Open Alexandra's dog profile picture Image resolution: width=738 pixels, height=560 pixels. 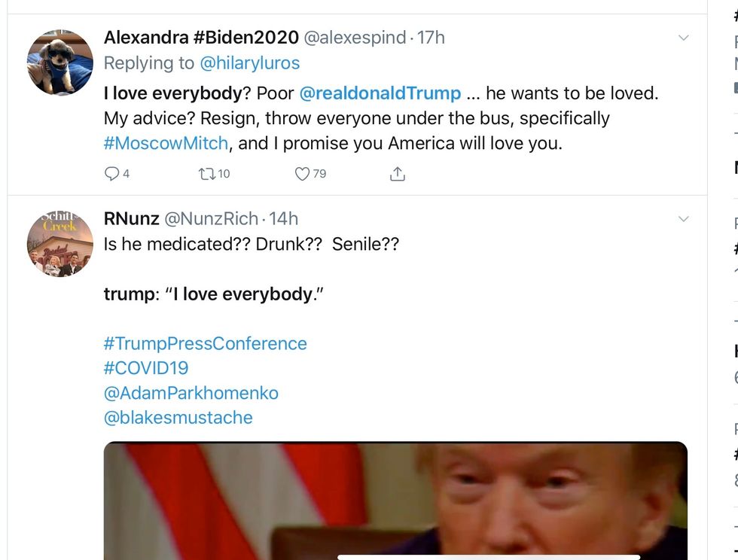coord(60,62)
